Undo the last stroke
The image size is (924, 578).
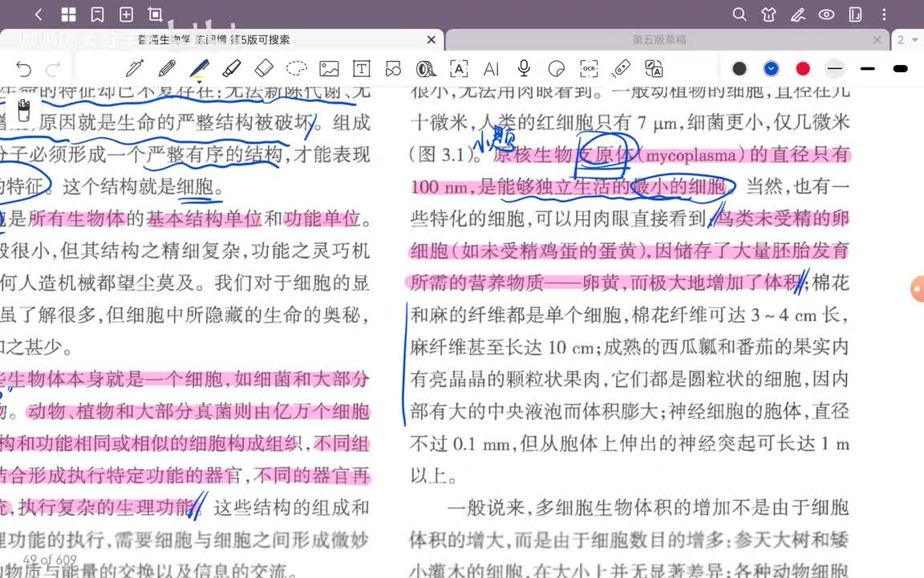pyautogui.click(x=23, y=69)
